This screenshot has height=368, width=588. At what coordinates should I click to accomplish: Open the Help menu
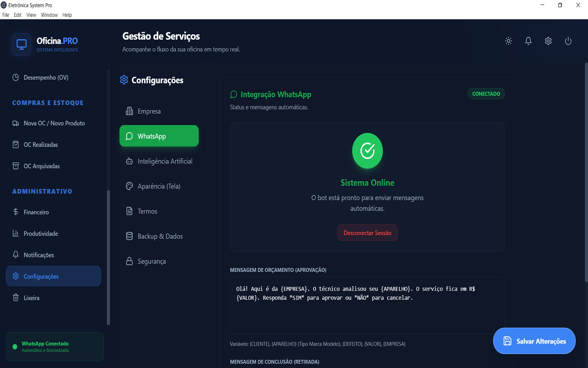(x=67, y=15)
